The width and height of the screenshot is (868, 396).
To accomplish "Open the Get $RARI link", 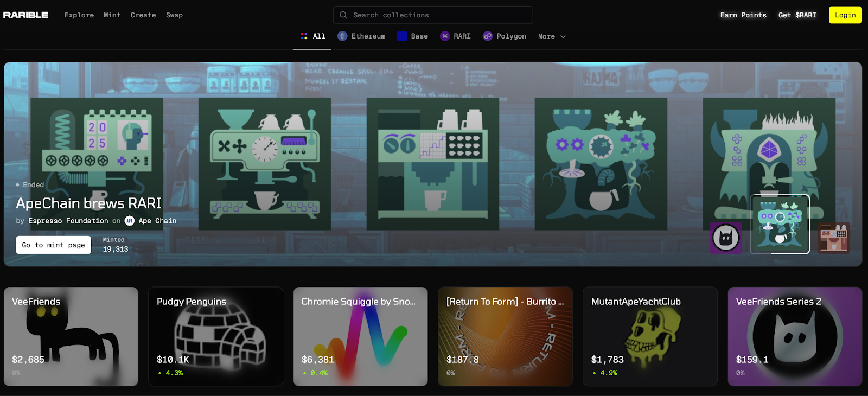I will point(797,15).
